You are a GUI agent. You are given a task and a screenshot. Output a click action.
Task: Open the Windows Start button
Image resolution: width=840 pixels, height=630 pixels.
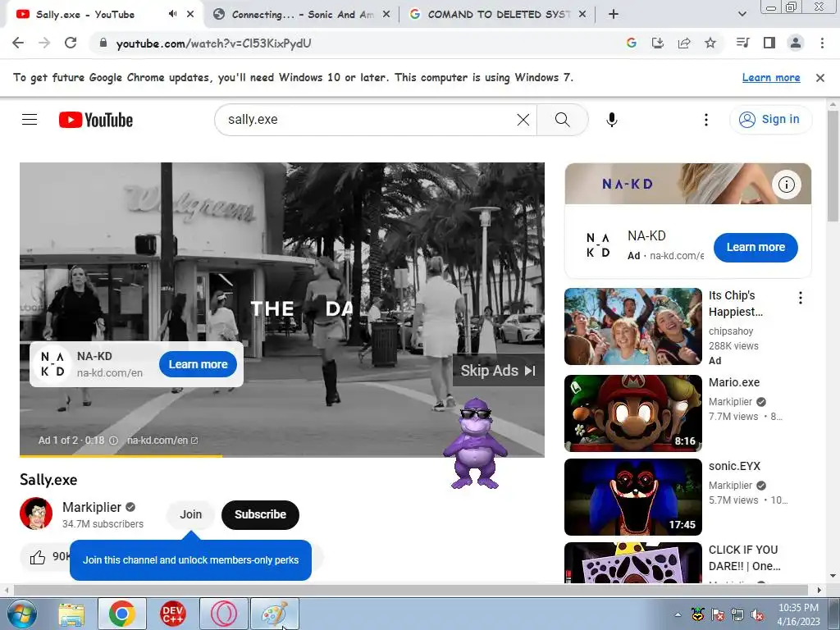coord(22,614)
